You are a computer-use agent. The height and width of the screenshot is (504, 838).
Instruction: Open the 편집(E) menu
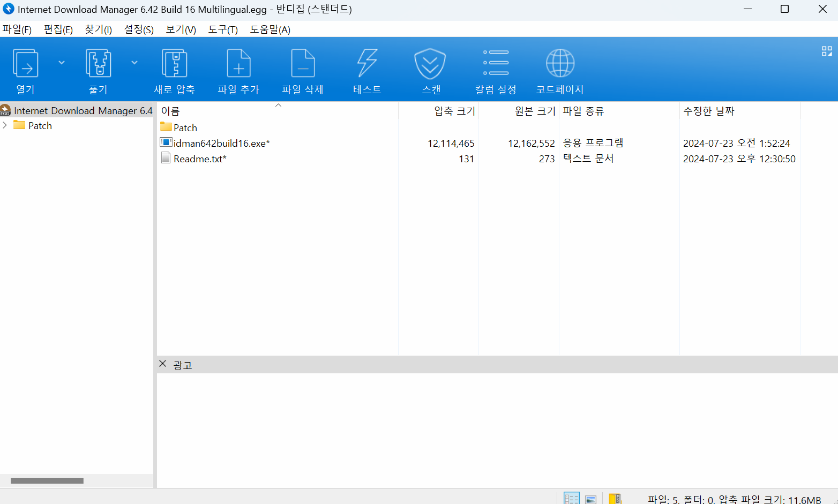[58, 29]
